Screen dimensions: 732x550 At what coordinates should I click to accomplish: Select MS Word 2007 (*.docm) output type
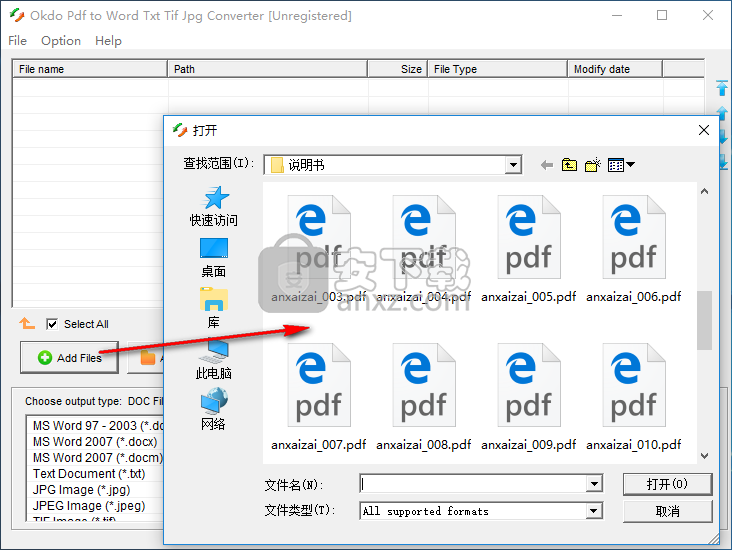(98, 458)
